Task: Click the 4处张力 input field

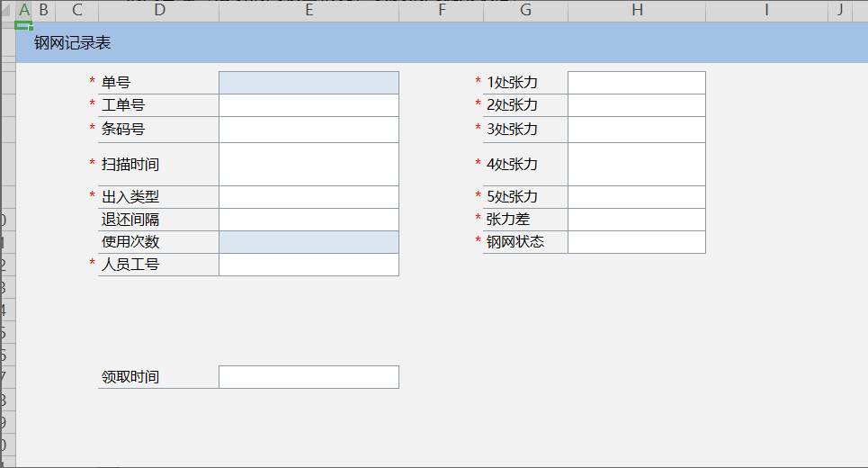Action: pos(637,164)
